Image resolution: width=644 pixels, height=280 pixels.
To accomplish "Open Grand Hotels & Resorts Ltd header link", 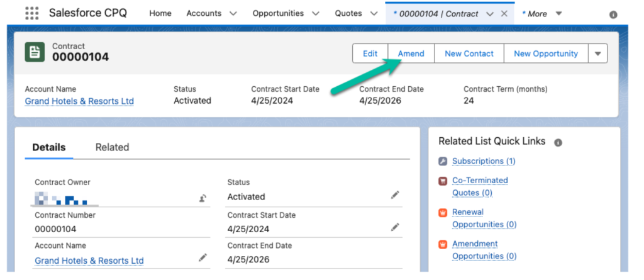I will [79, 101].
